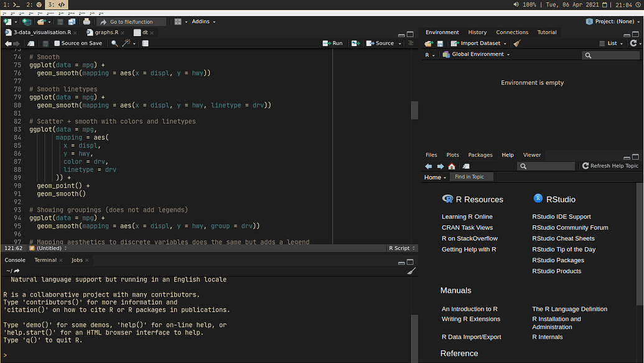Viewport: 644px width, 363px height.
Task: Click the compile report notebook icon
Action: point(146,44)
